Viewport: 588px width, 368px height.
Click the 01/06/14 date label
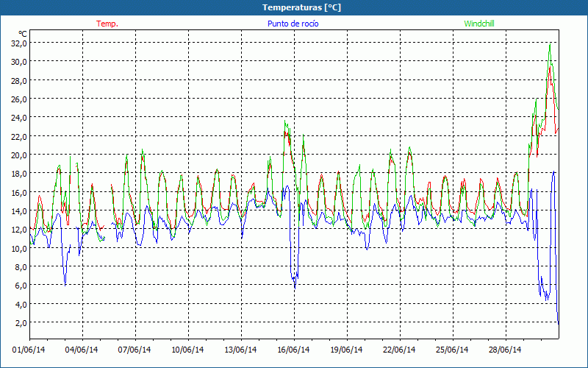29,350
